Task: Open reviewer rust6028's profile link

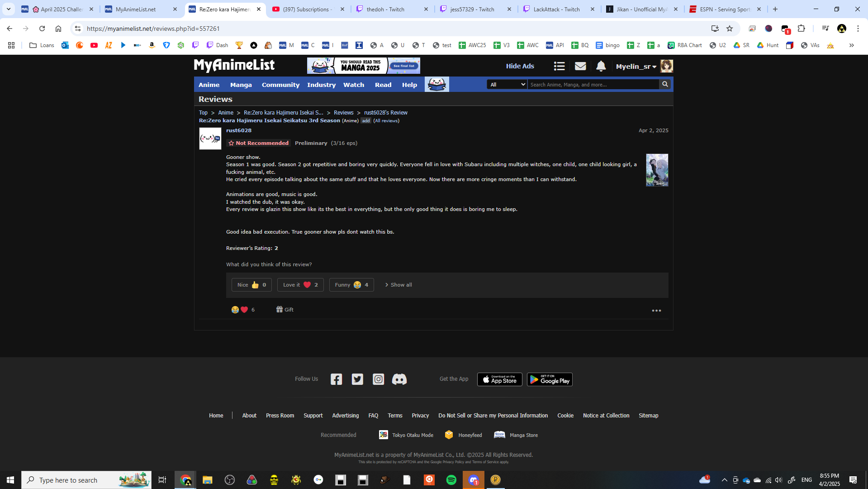Action: [x=239, y=130]
